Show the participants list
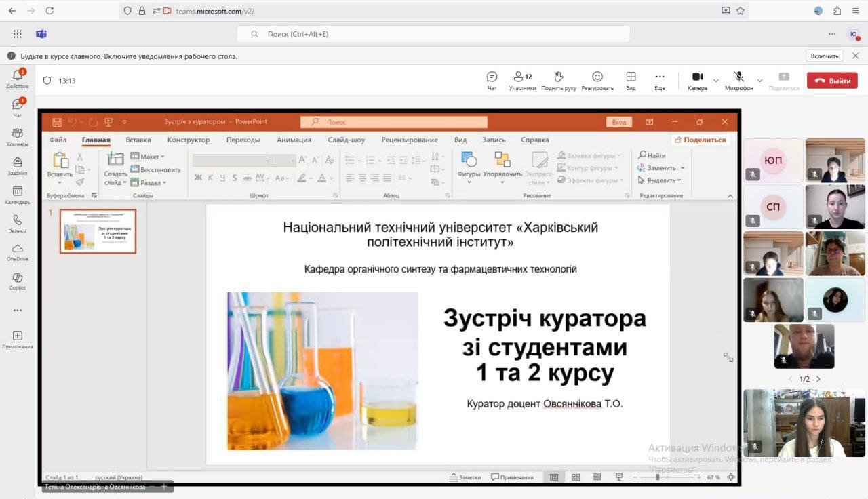This screenshot has height=499, width=868. coord(522,81)
